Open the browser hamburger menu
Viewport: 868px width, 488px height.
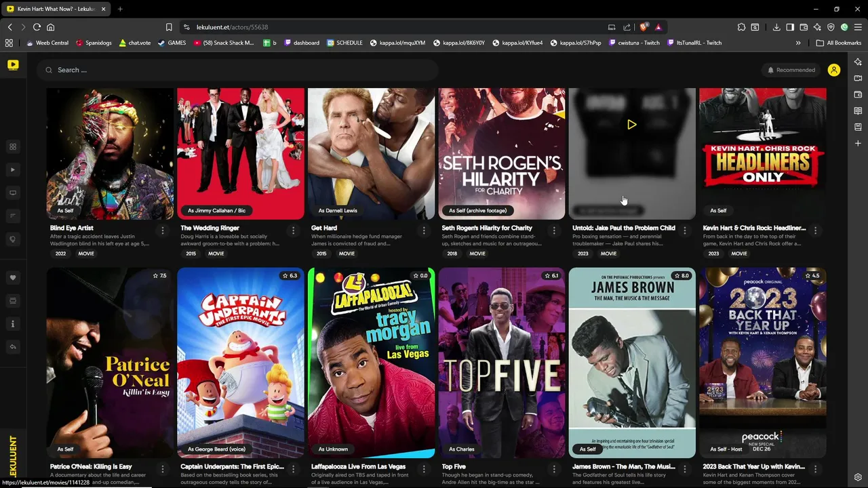[858, 27]
